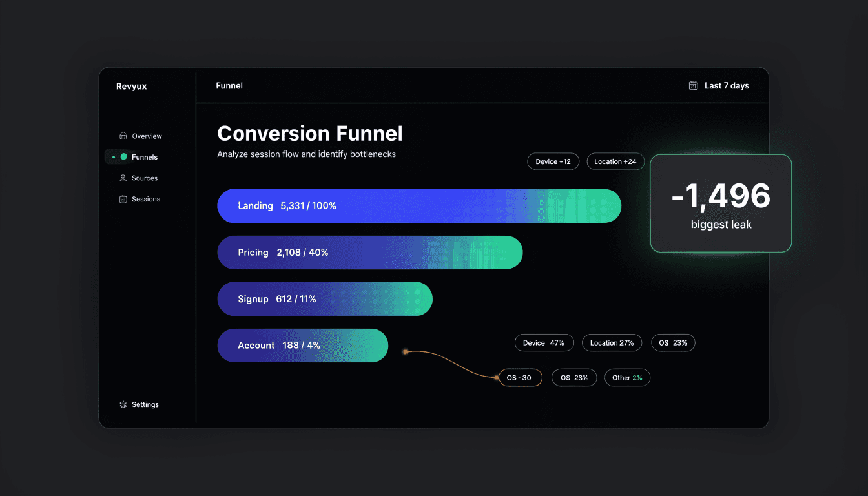The width and height of the screenshot is (868, 496).
Task: Click the Location +24 chip
Action: 615,161
